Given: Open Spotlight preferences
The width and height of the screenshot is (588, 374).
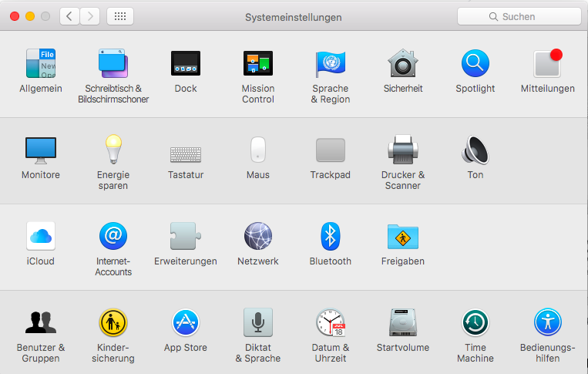Looking at the screenshot, I should (475, 63).
